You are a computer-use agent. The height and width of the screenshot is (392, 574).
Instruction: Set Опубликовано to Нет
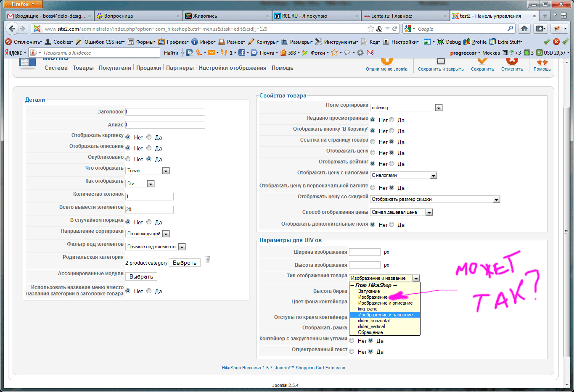128,159
